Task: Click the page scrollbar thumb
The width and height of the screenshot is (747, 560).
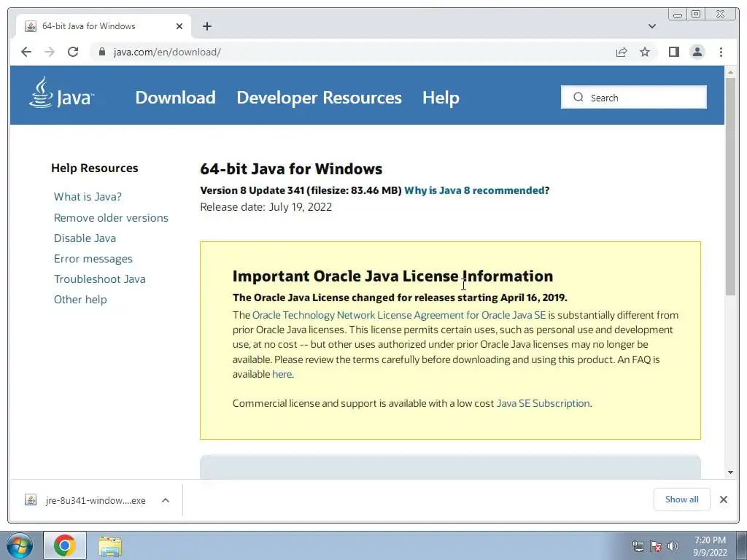Action: click(730, 186)
